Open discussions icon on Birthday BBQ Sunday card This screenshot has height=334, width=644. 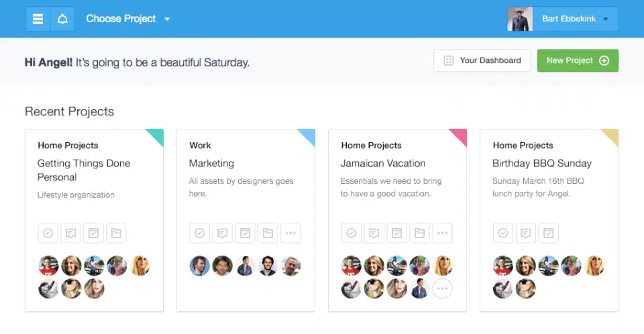(526, 233)
